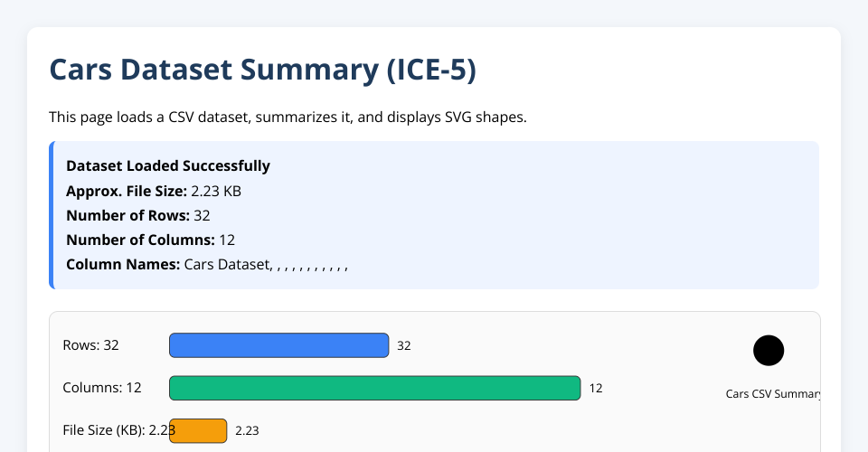Click the 'Rows: 32' chart label

pyautogui.click(x=90, y=345)
